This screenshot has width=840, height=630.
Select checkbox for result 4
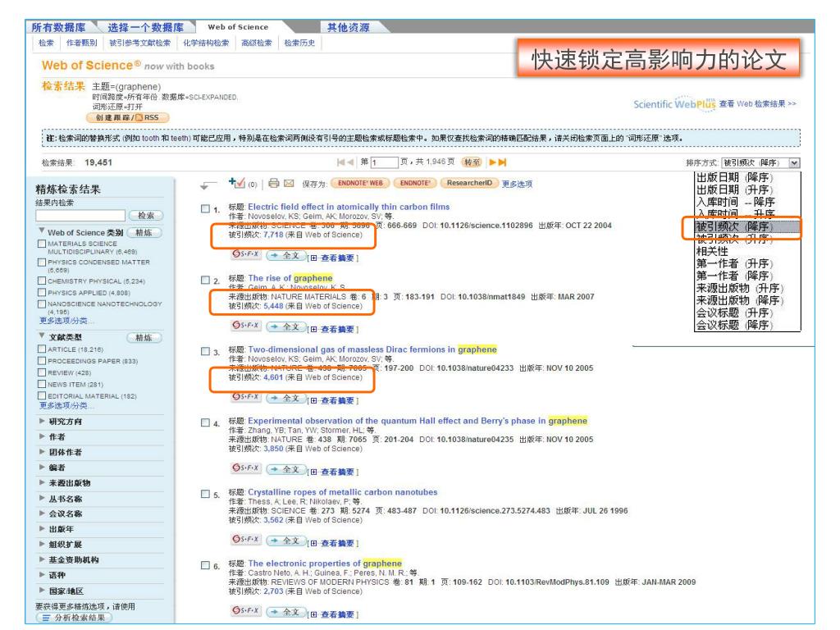205,422
